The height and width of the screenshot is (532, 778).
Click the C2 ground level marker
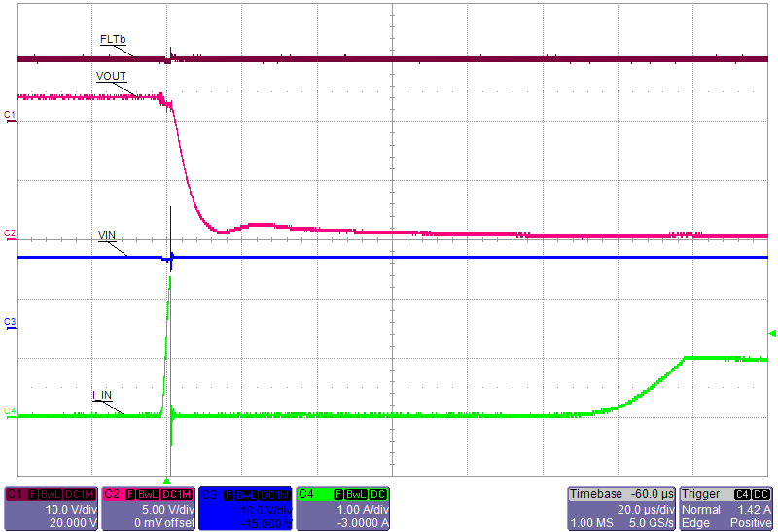pos(10,234)
